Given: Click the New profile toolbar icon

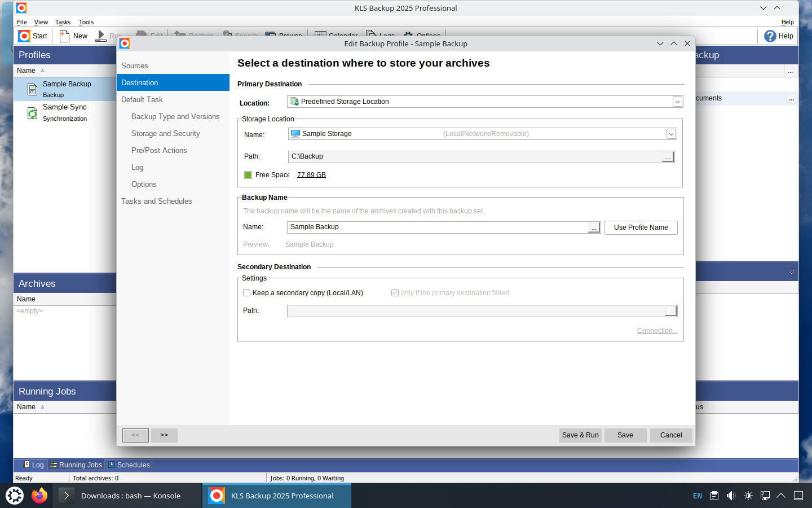Looking at the screenshot, I should (65, 36).
